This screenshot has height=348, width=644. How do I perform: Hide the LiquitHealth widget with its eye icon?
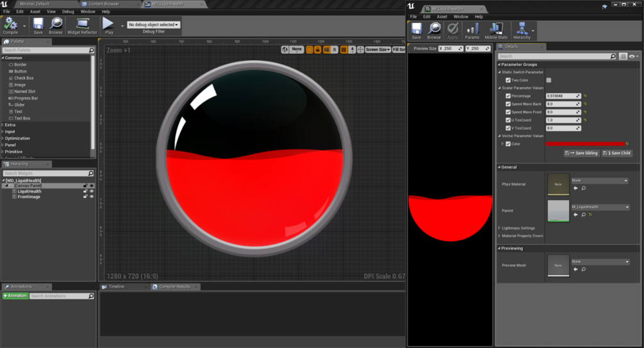(92, 192)
